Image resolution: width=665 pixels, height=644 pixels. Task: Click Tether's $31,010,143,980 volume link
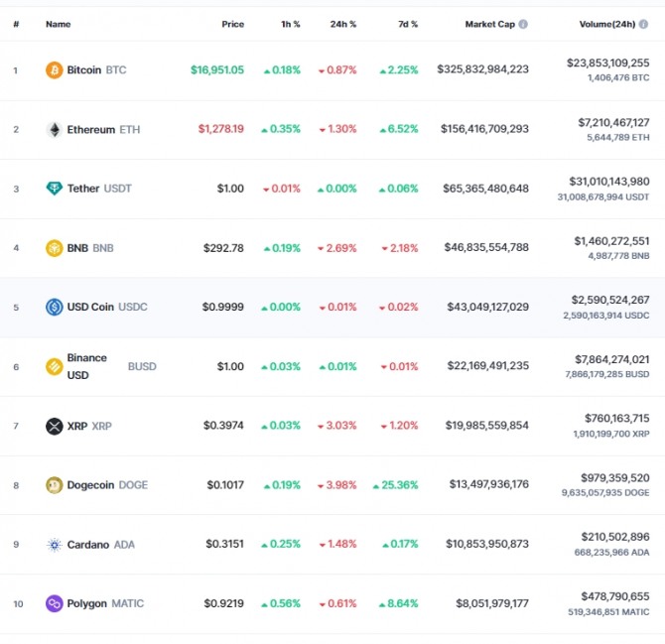[x=609, y=182]
